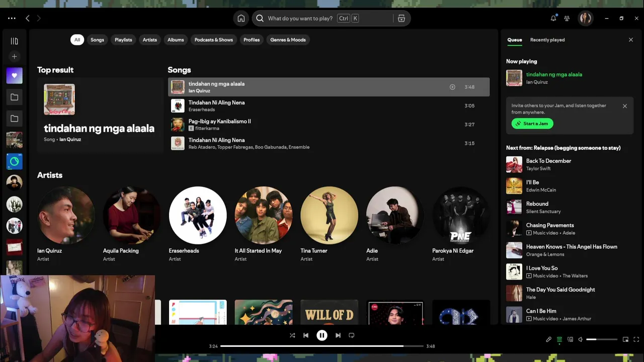
Task: Toggle the Queue panel icon
Action: pyautogui.click(x=559, y=339)
